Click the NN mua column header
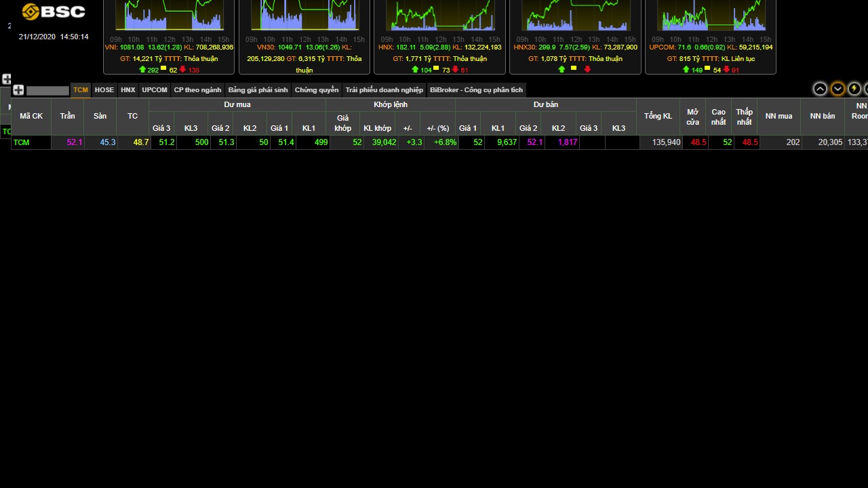 778,116
